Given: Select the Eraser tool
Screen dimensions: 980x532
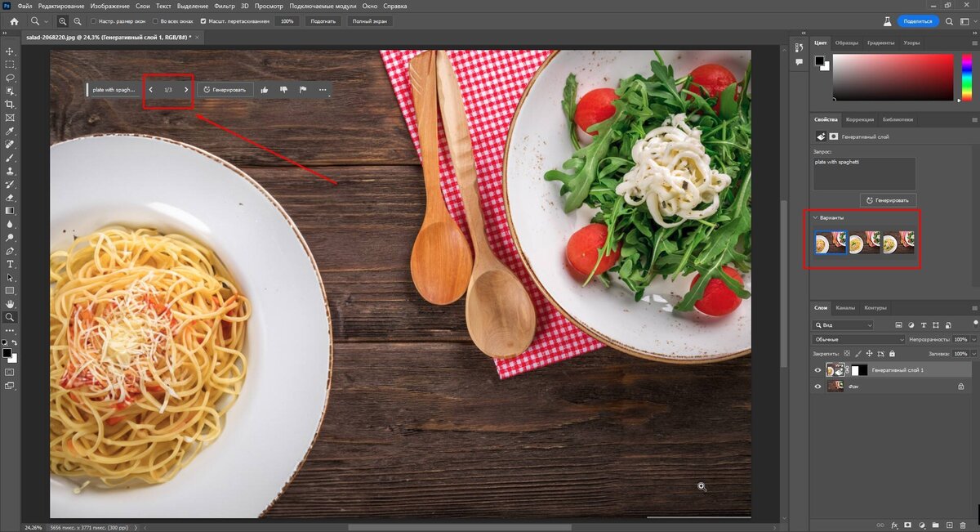Looking at the screenshot, I should [11, 197].
